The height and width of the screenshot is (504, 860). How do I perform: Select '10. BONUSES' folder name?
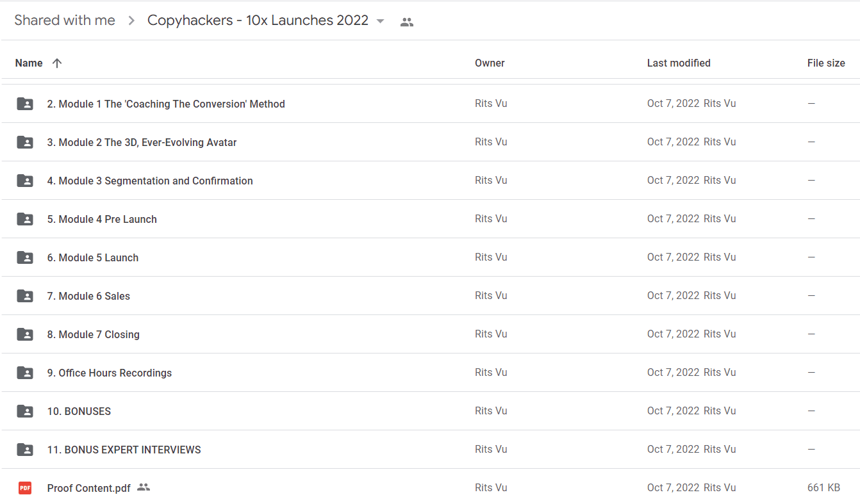tap(79, 411)
